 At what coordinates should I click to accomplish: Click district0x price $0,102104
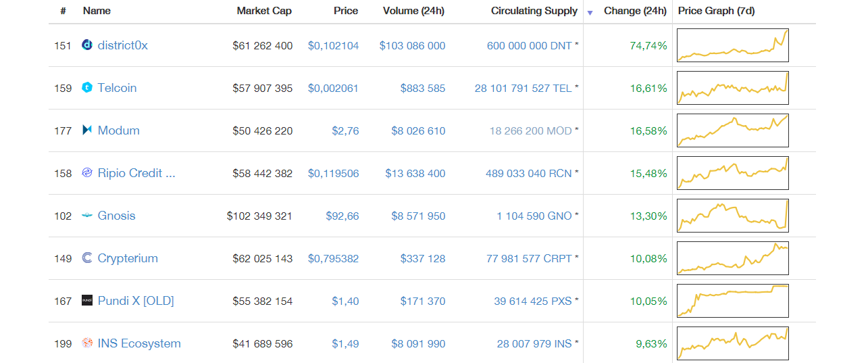coord(334,46)
